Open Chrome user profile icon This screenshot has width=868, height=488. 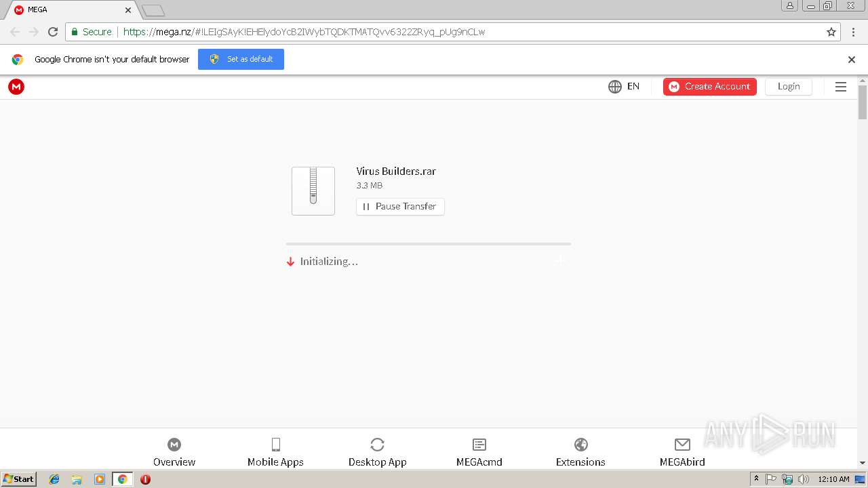coord(790,5)
